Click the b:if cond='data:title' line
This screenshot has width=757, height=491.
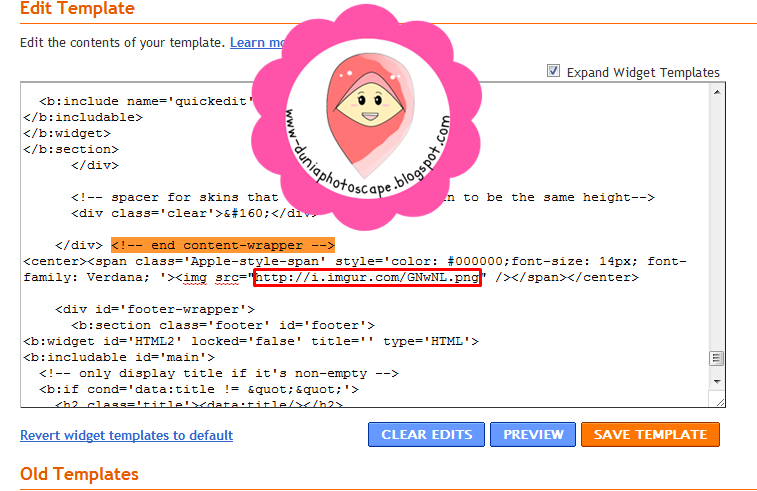[199, 389]
